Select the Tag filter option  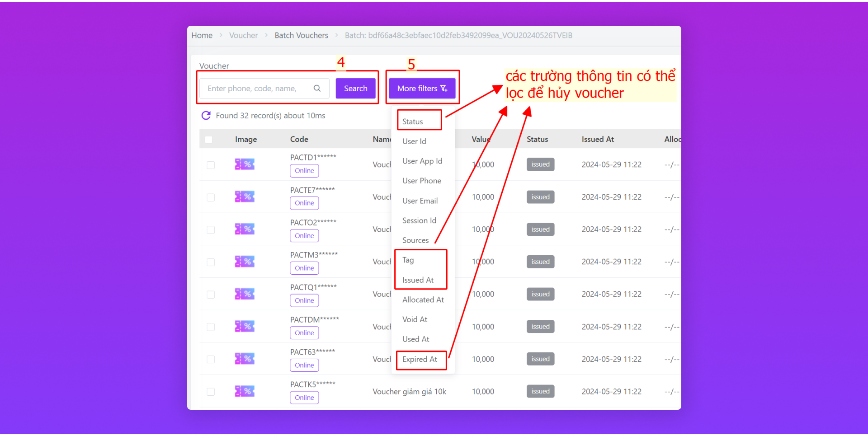tap(408, 260)
